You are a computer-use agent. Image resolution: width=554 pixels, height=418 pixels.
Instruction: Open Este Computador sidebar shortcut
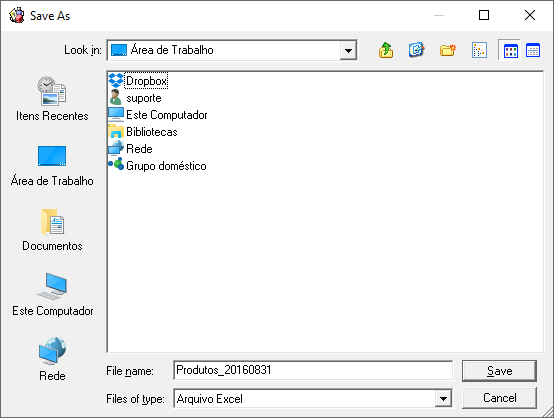[x=52, y=295]
